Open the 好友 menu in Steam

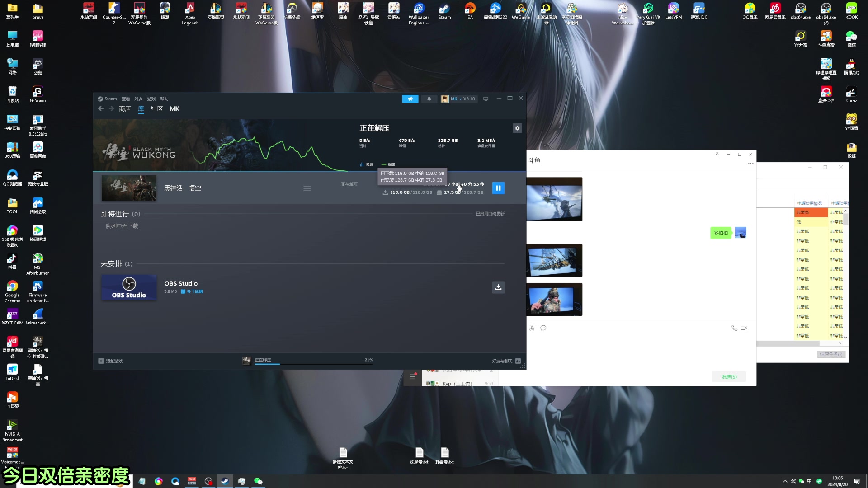(138, 99)
